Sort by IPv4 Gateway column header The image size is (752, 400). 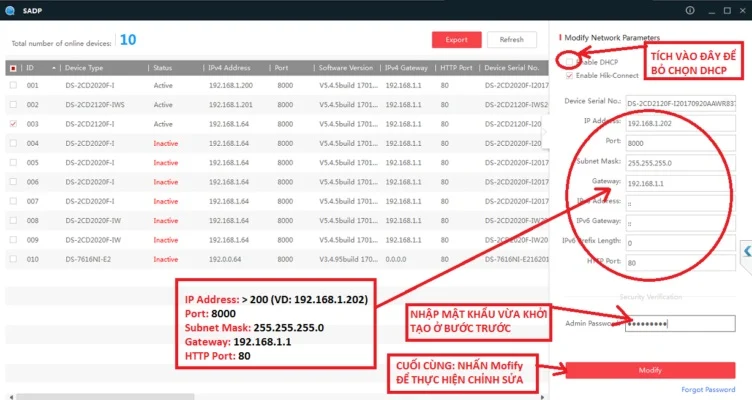point(408,68)
